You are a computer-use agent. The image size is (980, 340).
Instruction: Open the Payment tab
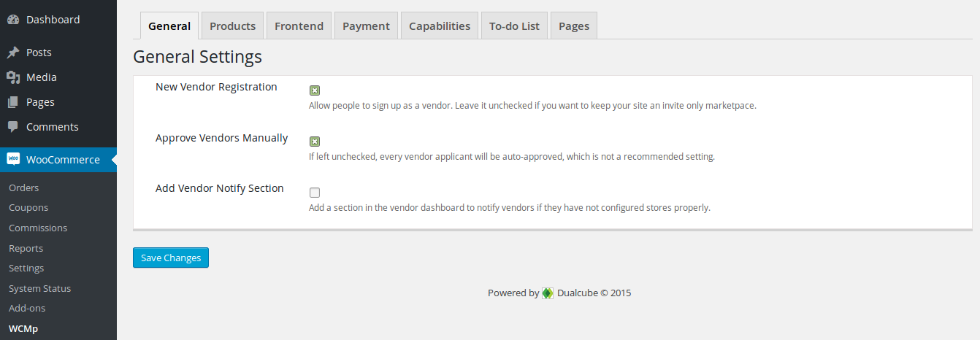[366, 26]
